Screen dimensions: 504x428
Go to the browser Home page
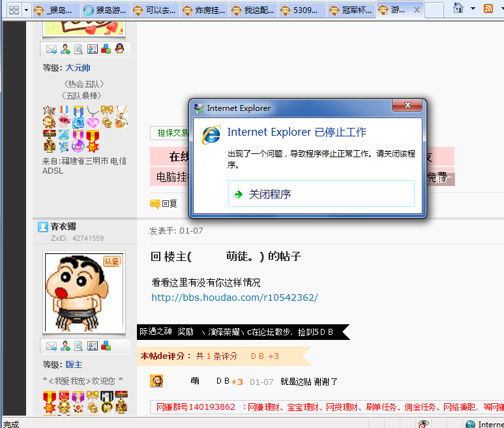pos(458,8)
